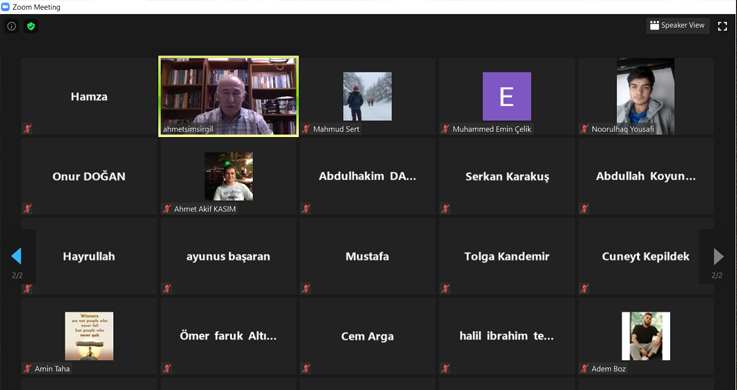This screenshot has height=390, width=737.
Task: Select the ahmetsimsirgil active speaker video
Action: pos(228,96)
